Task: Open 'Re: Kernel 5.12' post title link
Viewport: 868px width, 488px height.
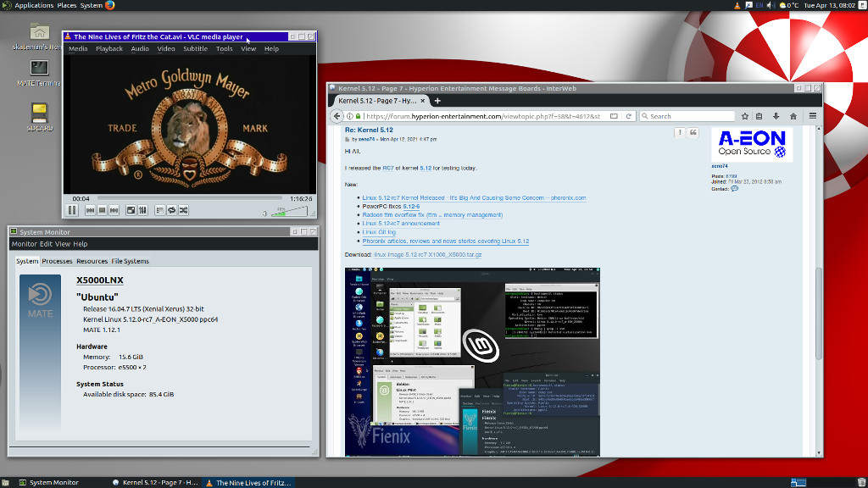Action: 369,130
